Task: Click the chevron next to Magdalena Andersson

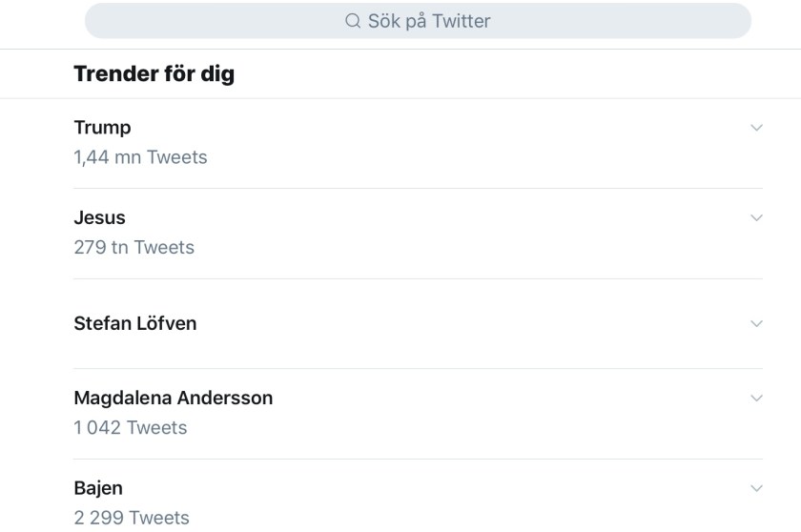Action: coord(756,399)
